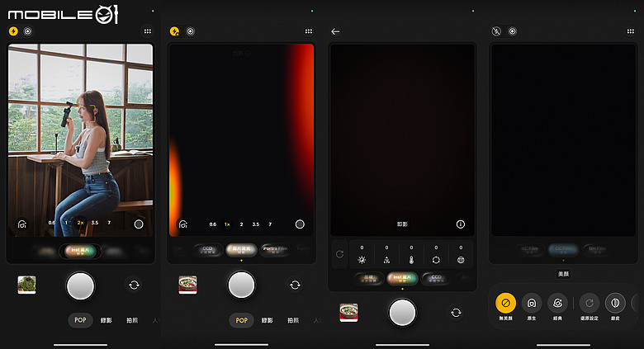This screenshot has width=644, height=349.
Task: Flip the camera on the first screen
Action: pos(134,285)
